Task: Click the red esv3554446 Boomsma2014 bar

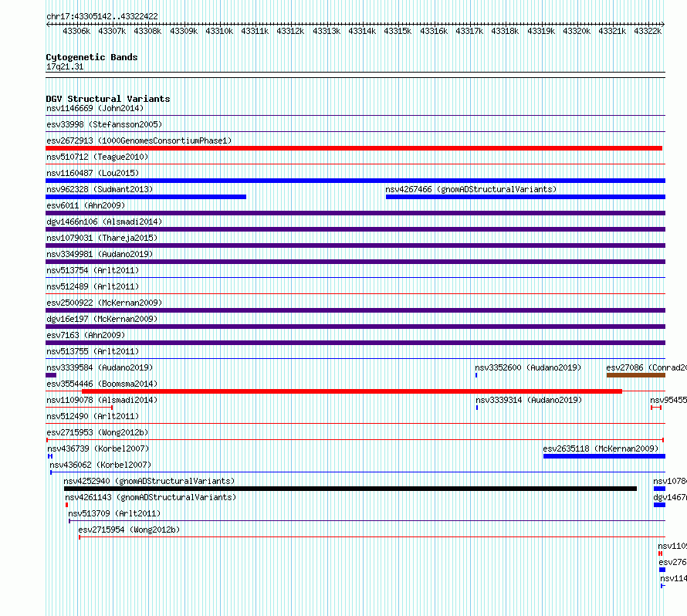Action: click(352, 391)
